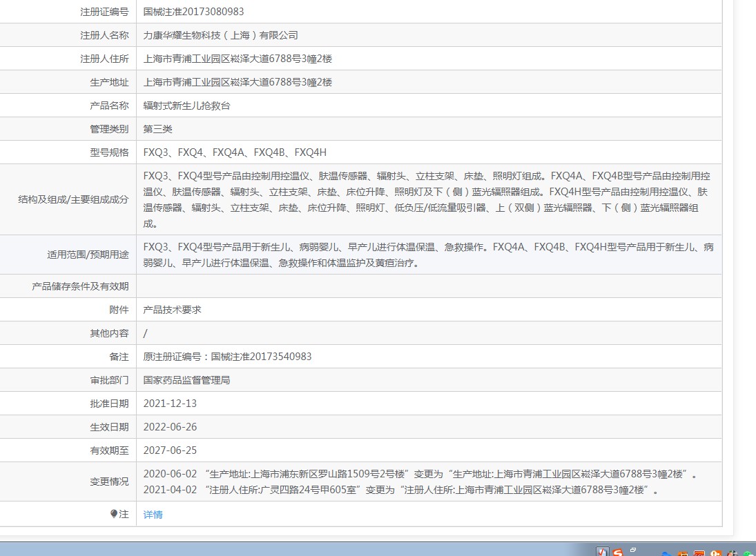Select the product name 辐射式新生儿抢救台
756x556 pixels.
coord(186,106)
